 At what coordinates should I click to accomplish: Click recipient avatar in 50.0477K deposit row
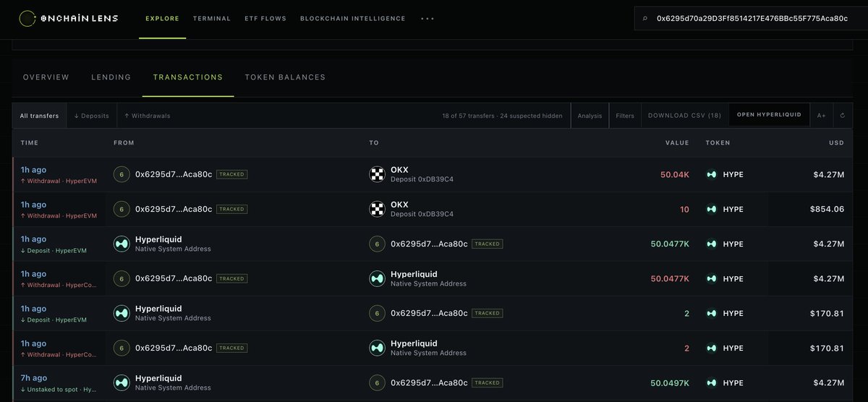tap(377, 244)
